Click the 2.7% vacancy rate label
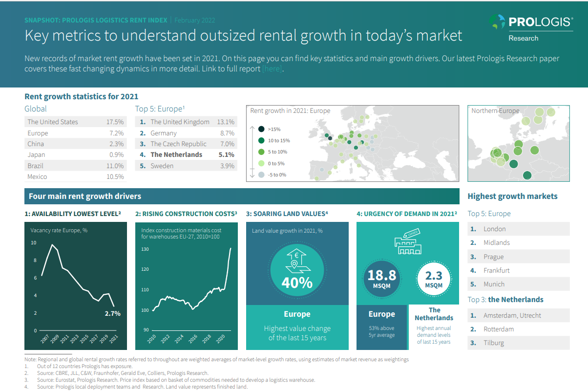588x392 pixels. tap(112, 313)
